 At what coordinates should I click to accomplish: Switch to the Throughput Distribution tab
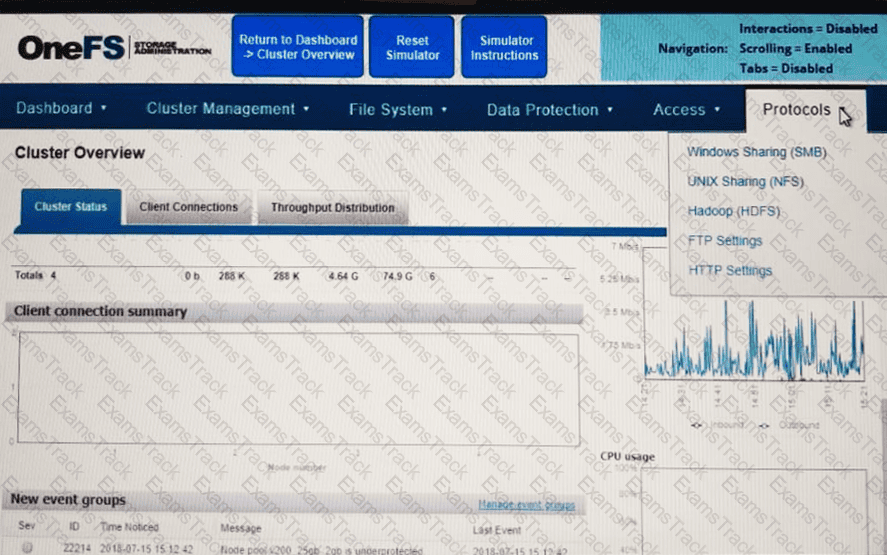click(x=332, y=208)
